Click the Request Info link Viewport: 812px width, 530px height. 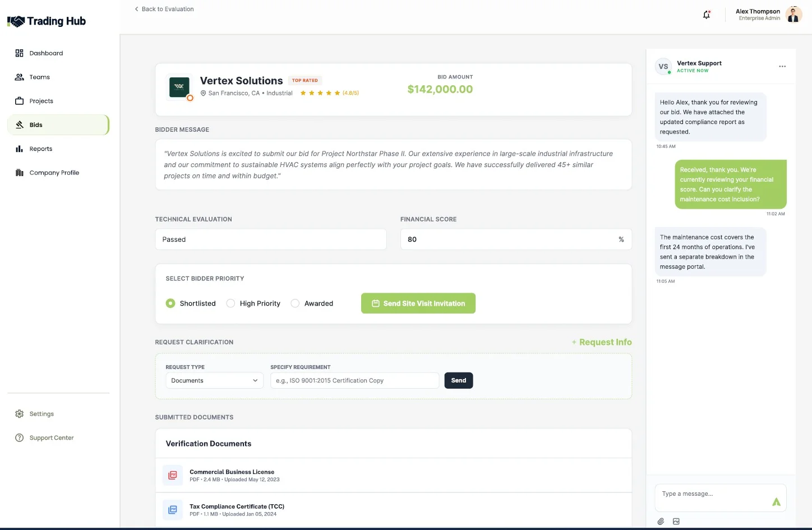pyautogui.click(x=602, y=342)
